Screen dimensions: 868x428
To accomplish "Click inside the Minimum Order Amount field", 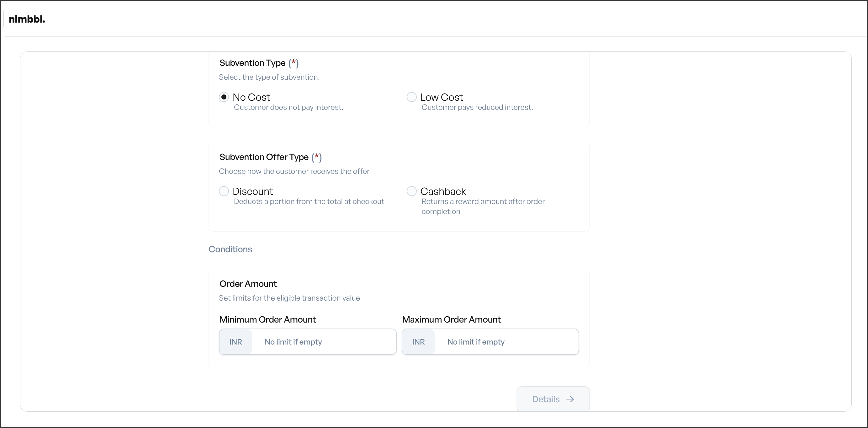I will point(324,342).
